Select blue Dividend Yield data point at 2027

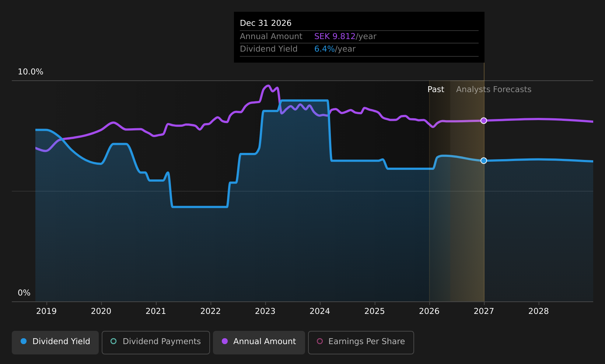click(484, 161)
